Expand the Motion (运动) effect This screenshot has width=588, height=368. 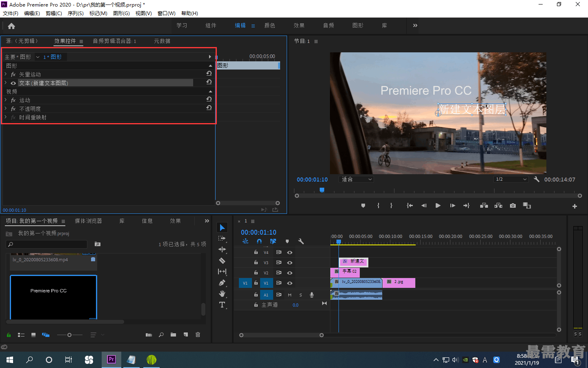tap(6, 100)
